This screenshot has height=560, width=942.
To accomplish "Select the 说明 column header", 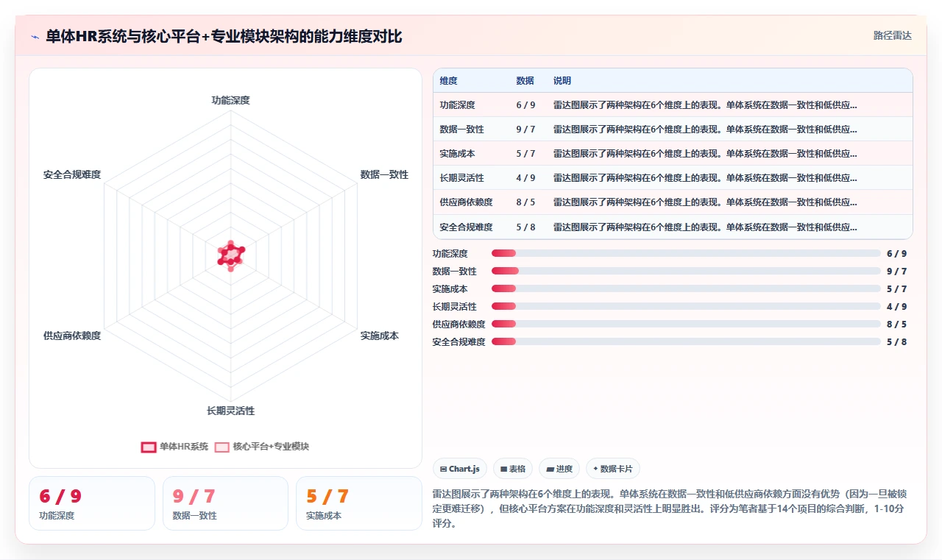I will pyautogui.click(x=562, y=81).
